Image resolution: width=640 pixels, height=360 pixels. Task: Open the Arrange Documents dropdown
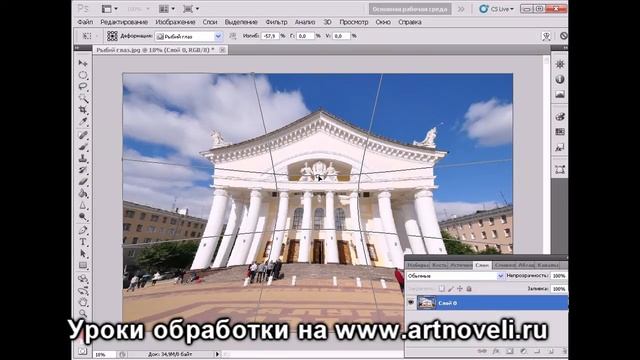click(x=167, y=9)
